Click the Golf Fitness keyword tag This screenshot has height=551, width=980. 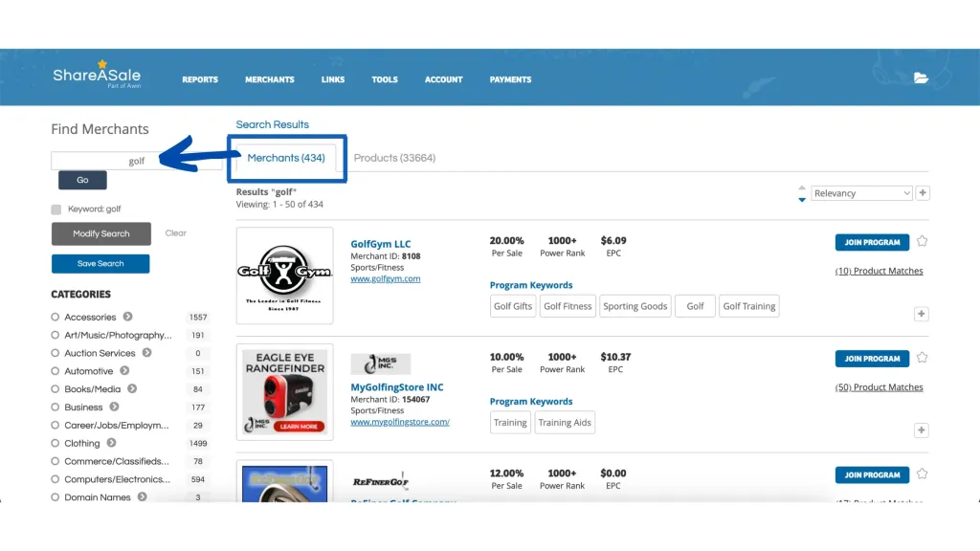(568, 306)
